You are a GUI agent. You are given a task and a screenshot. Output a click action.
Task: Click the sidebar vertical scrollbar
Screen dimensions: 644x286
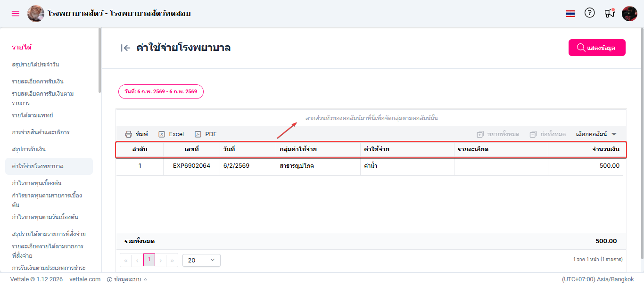point(99,61)
